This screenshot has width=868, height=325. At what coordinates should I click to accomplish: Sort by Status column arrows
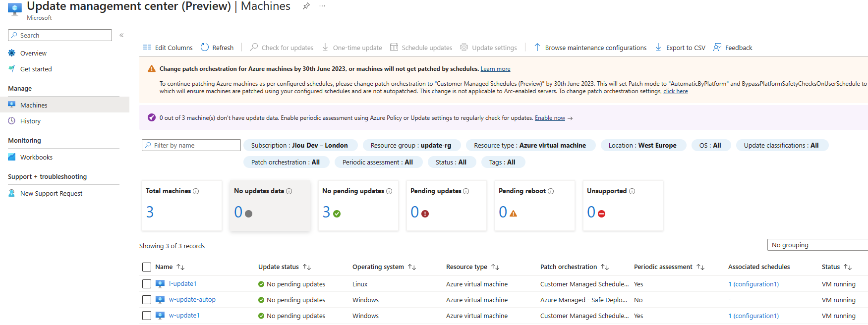(x=848, y=267)
